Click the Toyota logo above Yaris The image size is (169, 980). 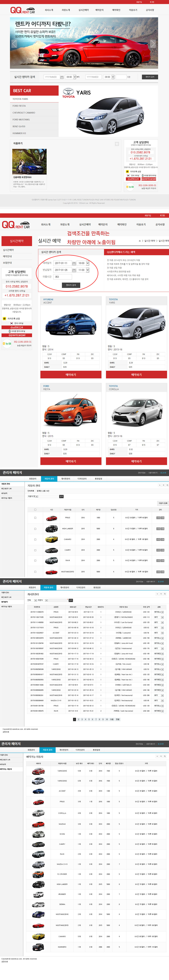coord(68,93)
